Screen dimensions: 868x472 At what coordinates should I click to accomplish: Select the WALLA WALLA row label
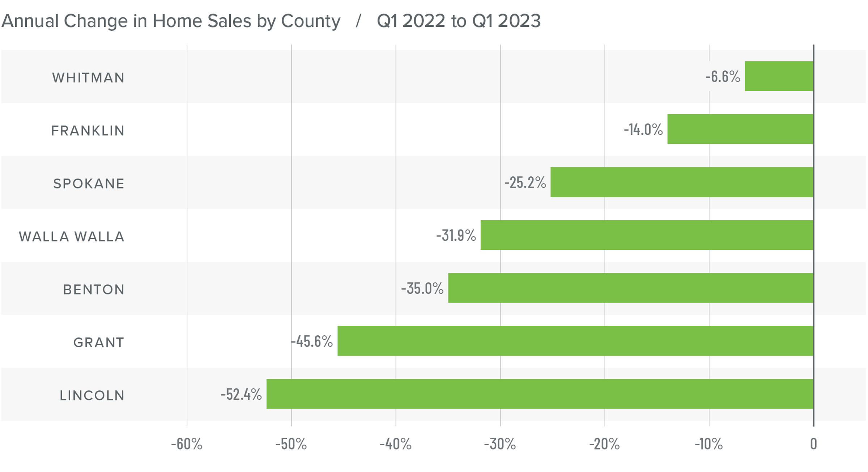click(x=72, y=236)
